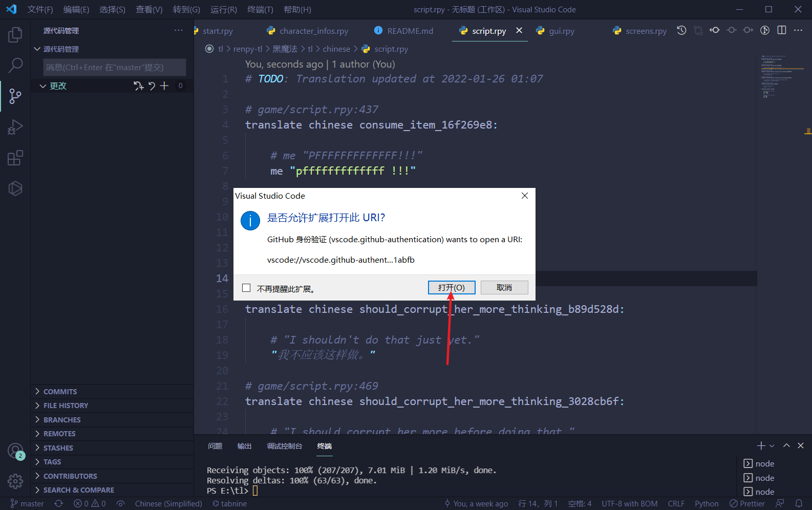Click the master branch in status bar

pyautogui.click(x=27, y=503)
